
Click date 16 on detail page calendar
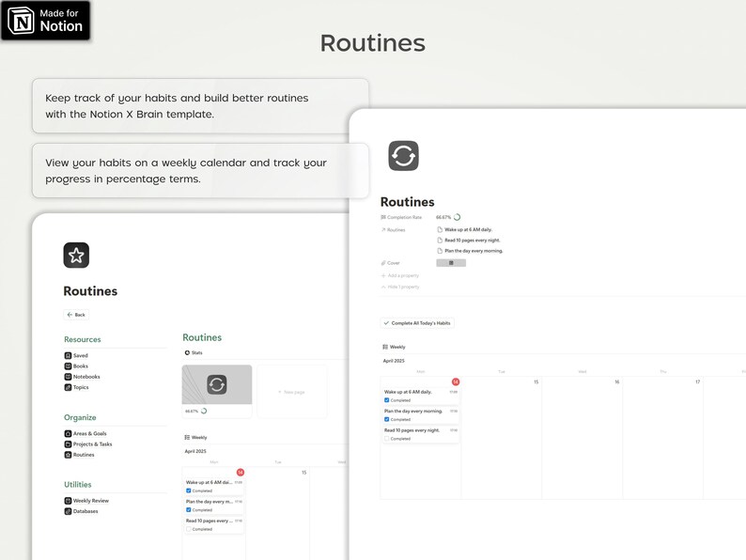pyautogui.click(x=617, y=381)
